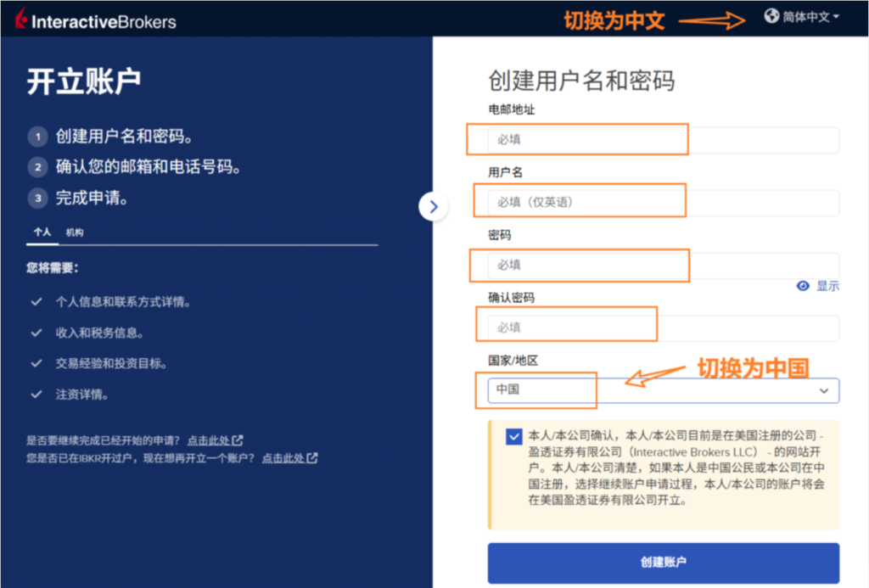This screenshot has width=869, height=588.
Task: Select the 个人 tab
Action: [x=42, y=232]
